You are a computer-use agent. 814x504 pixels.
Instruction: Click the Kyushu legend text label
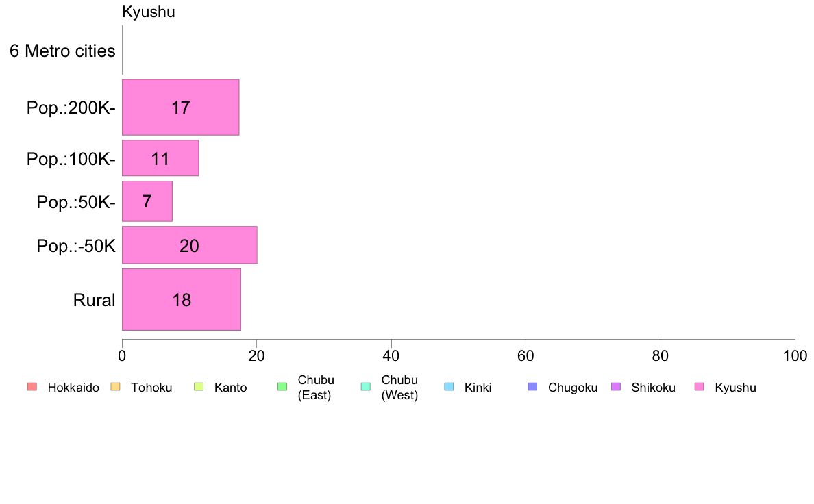click(x=736, y=388)
